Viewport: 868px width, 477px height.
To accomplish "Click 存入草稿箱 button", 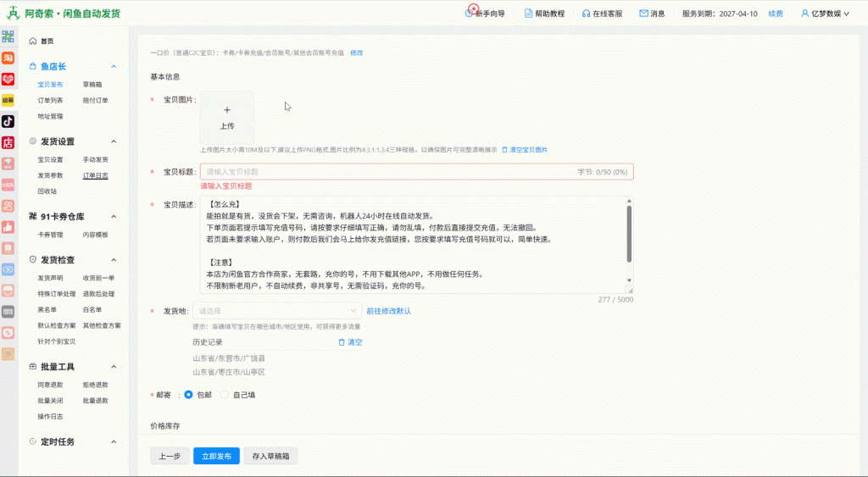I will [x=270, y=456].
